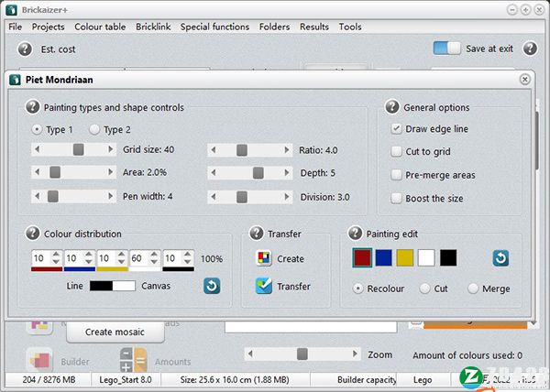
Task: Pick the yellow swatch in Painting edit
Action: pos(405,258)
